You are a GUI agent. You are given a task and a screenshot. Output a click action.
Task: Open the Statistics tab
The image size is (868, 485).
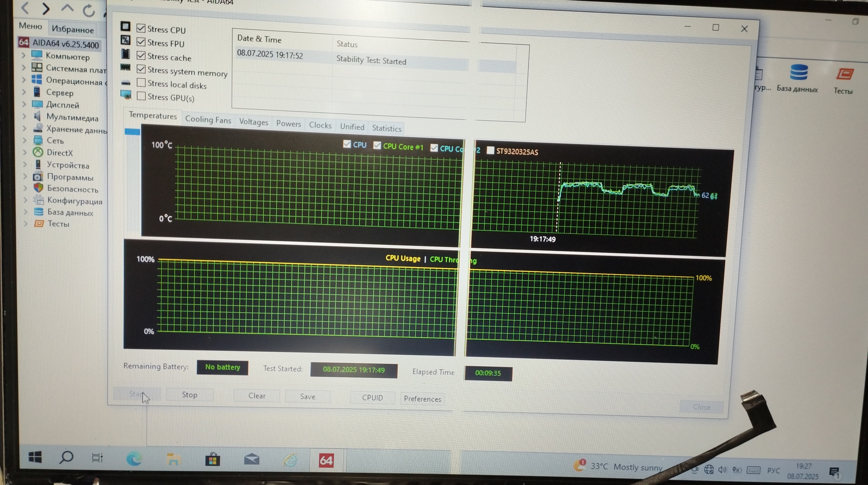pos(387,128)
